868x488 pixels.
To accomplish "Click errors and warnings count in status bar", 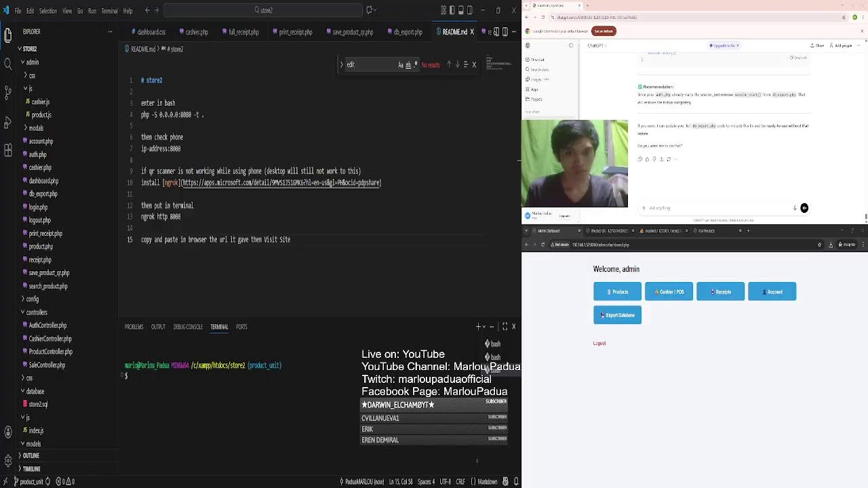I will (65, 482).
